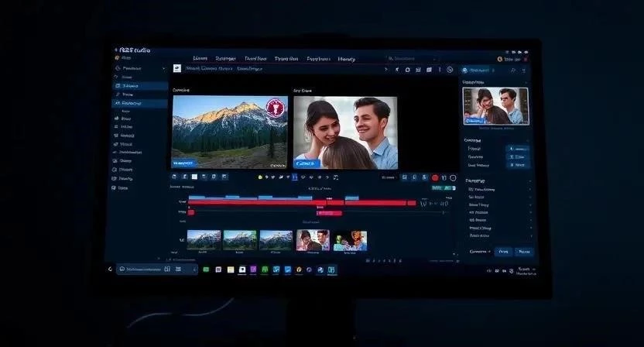Click the white square icon left of timeline toolbar

click(x=194, y=177)
